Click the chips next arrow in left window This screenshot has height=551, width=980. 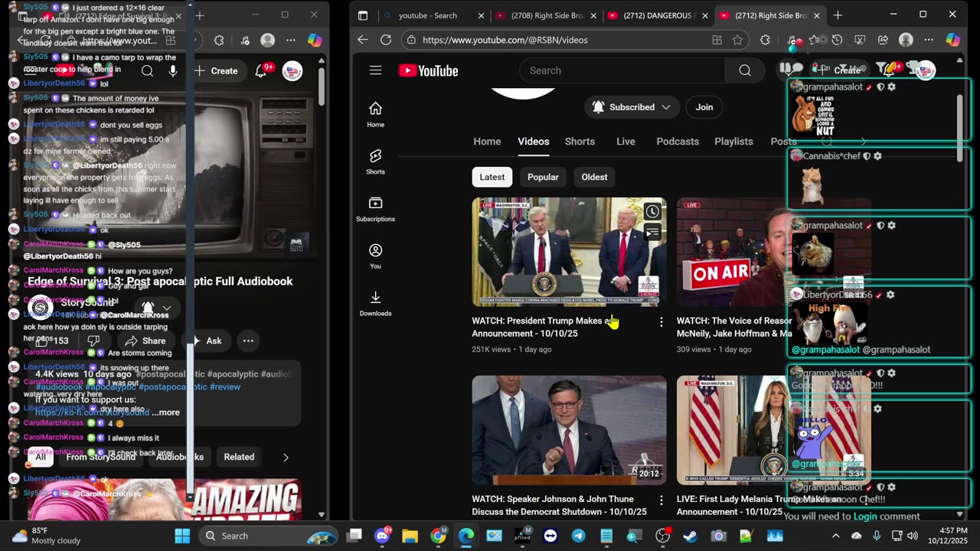[x=286, y=457]
